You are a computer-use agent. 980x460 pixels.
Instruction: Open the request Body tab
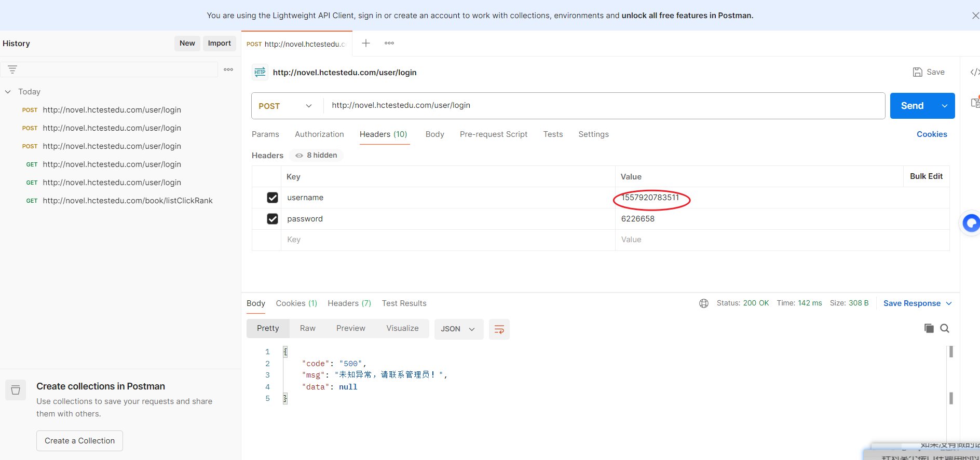[x=435, y=134]
